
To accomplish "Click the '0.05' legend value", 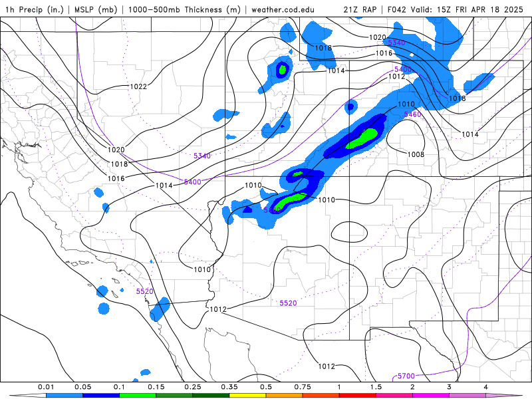I will pyautogui.click(x=82, y=387).
